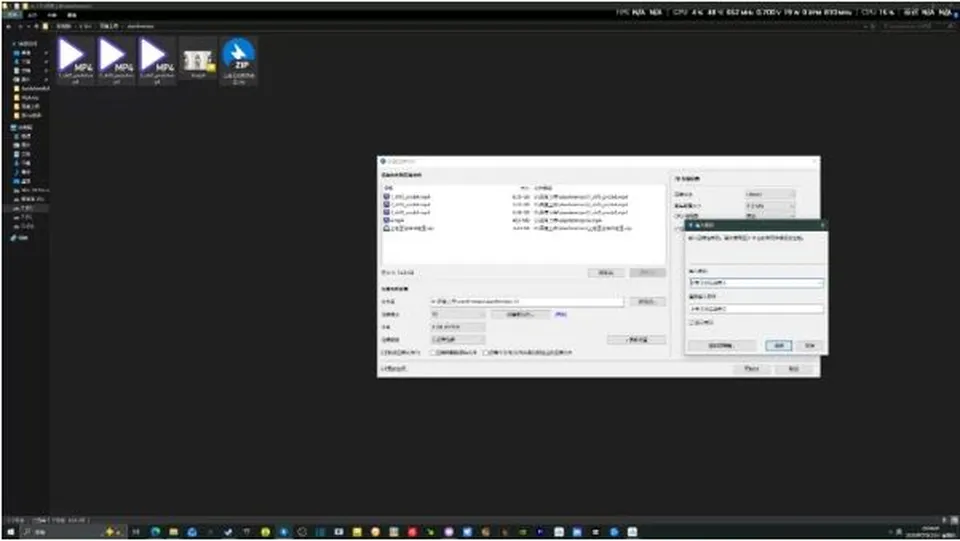Image resolution: width=960 pixels, height=541 pixels.
Task: Select This PC in the Explorer sidebar
Action: click(x=24, y=127)
